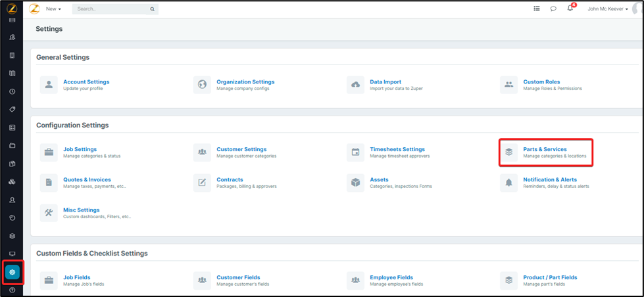Image resolution: width=644 pixels, height=297 pixels.
Task: Open Job Settings link
Action: click(x=80, y=149)
